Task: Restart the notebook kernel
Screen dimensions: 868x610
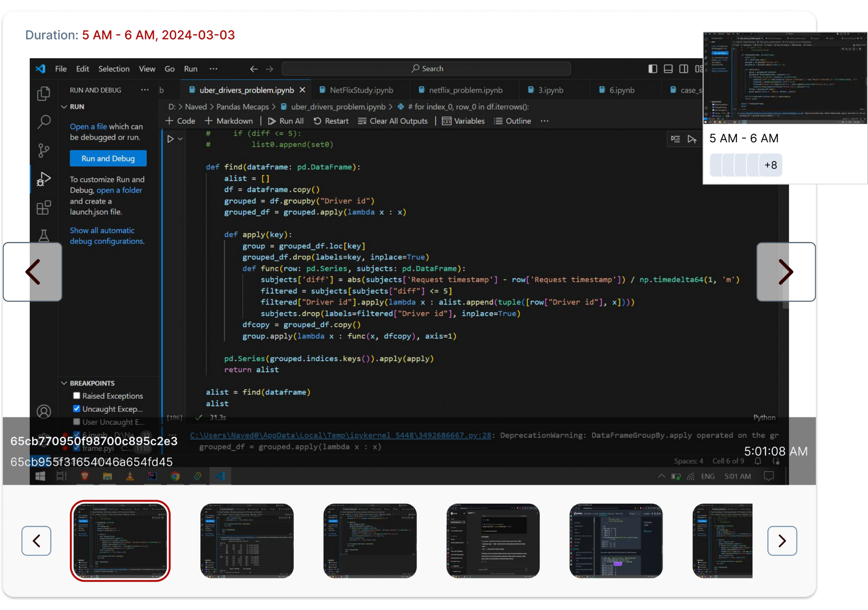Action: click(331, 121)
